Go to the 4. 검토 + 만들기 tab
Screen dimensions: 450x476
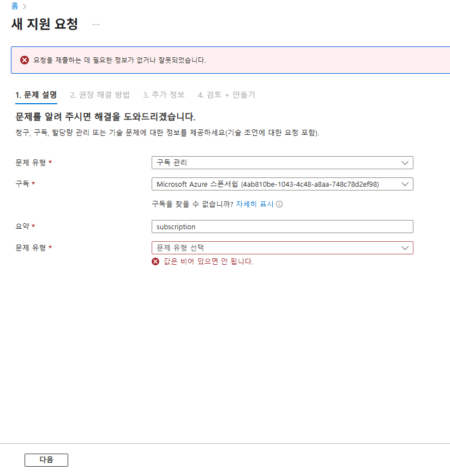coord(226,95)
